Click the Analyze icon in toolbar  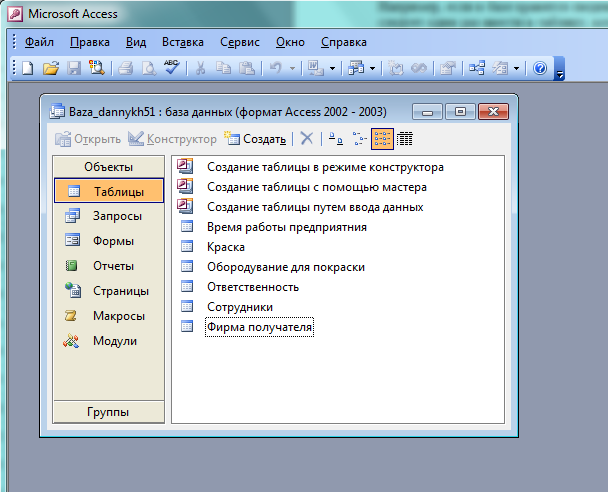(x=356, y=68)
